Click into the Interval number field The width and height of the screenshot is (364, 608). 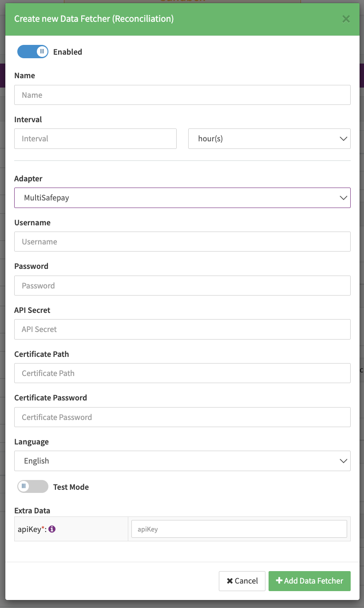(95, 139)
